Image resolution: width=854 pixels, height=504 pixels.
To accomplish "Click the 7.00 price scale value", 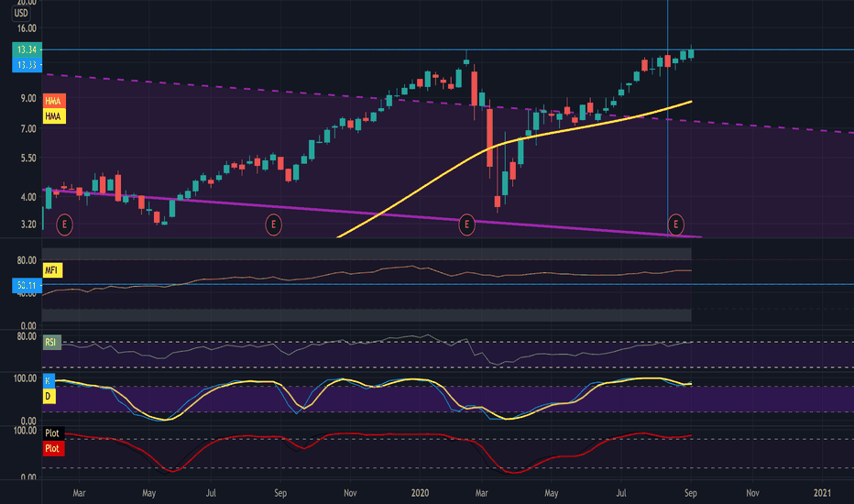I will pyautogui.click(x=29, y=129).
